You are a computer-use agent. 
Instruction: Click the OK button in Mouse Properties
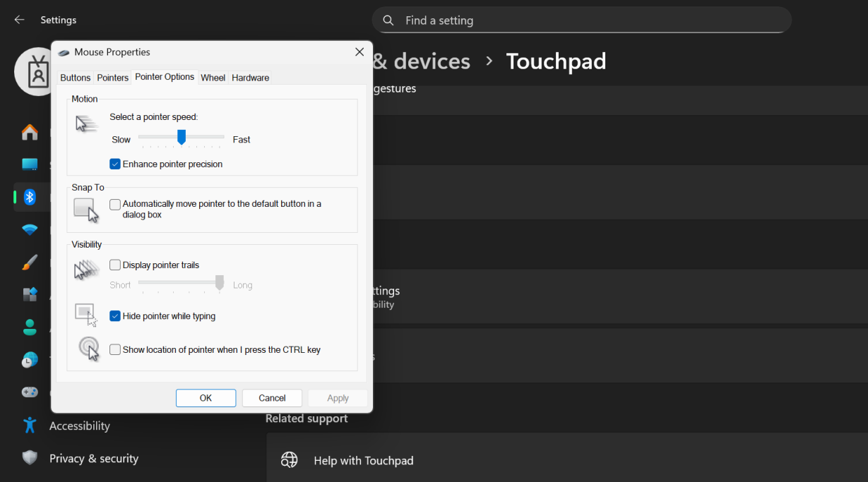206,397
